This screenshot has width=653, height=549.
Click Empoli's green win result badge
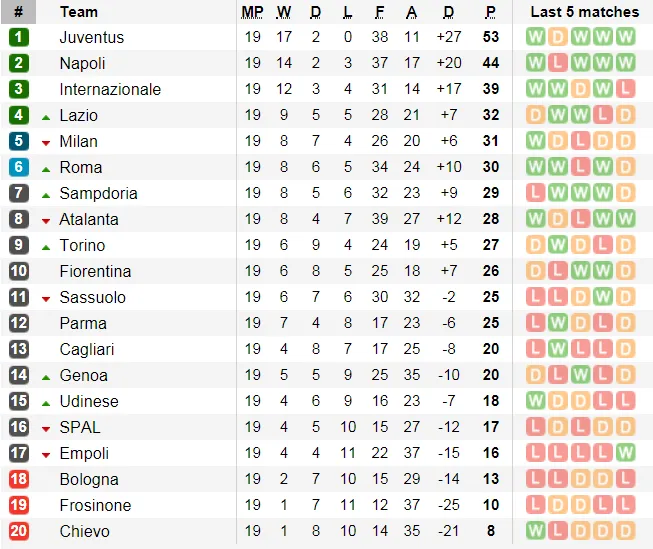626,453
